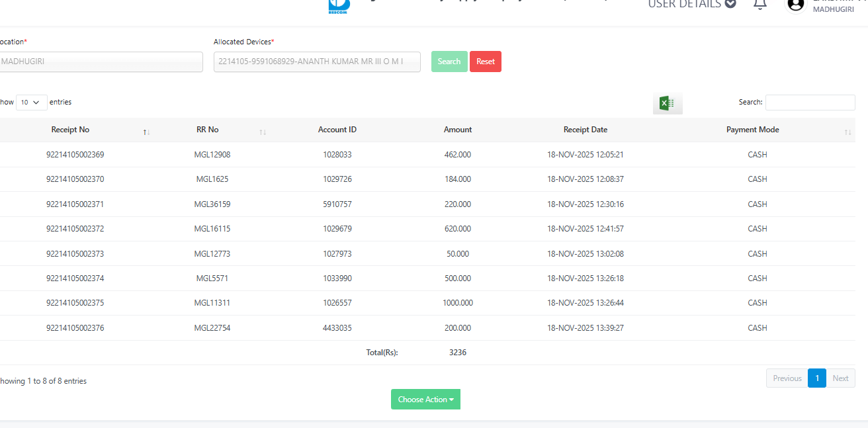Click Account ID 1029679
This screenshot has height=428, width=868.
click(337, 229)
